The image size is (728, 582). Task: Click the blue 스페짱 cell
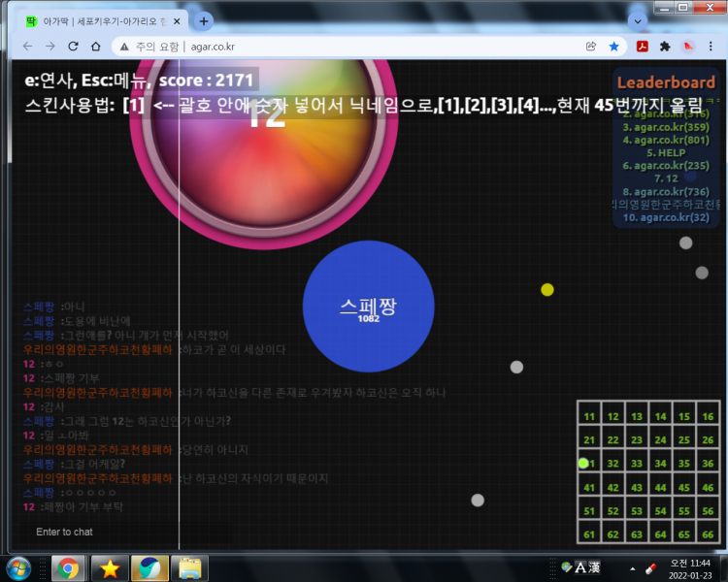(369, 307)
